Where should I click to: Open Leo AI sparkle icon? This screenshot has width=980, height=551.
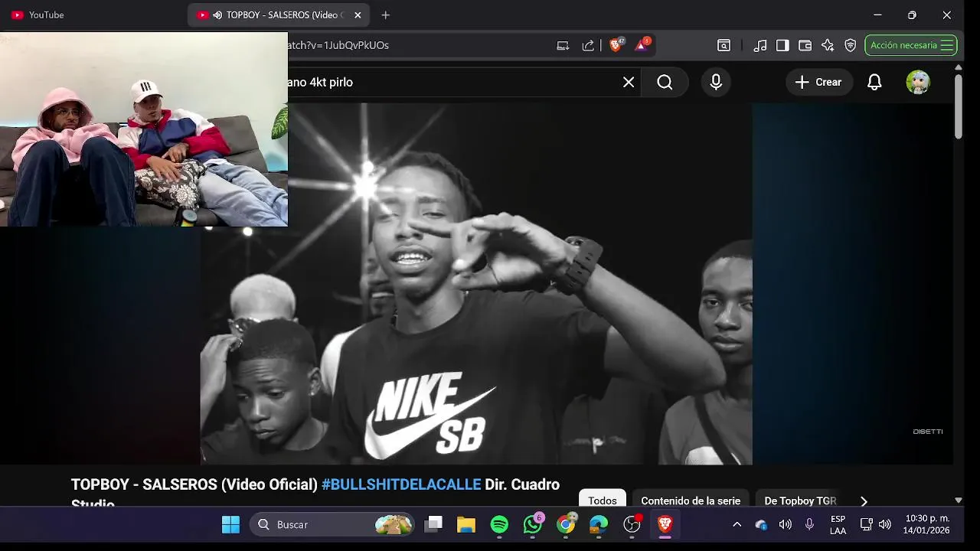pyautogui.click(x=828, y=45)
